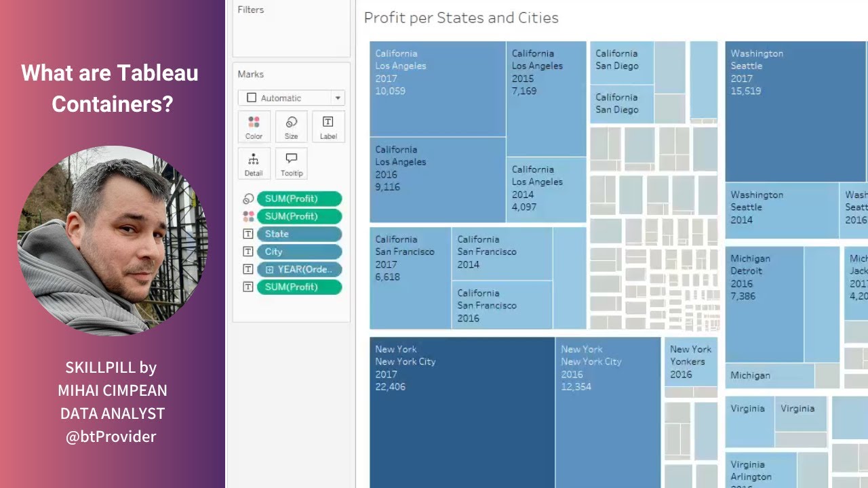The width and height of the screenshot is (868, 488).
Task: Select the San Francisco 2016 tile
Action: pyautogui.click(x=502, y=305)
